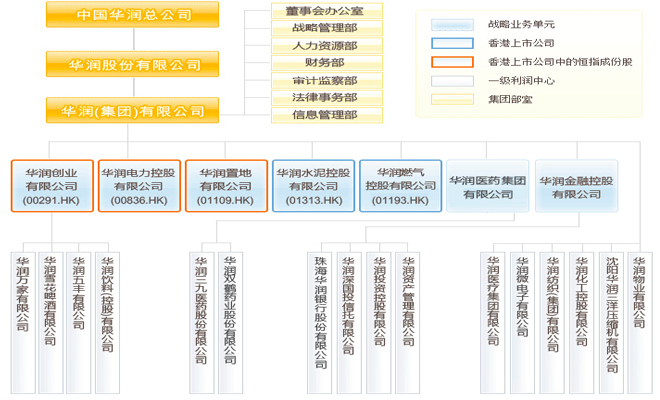660x400 pixels.
Task: Click the 华润医疗集团有限公司 column
Action: click(493, 323)
